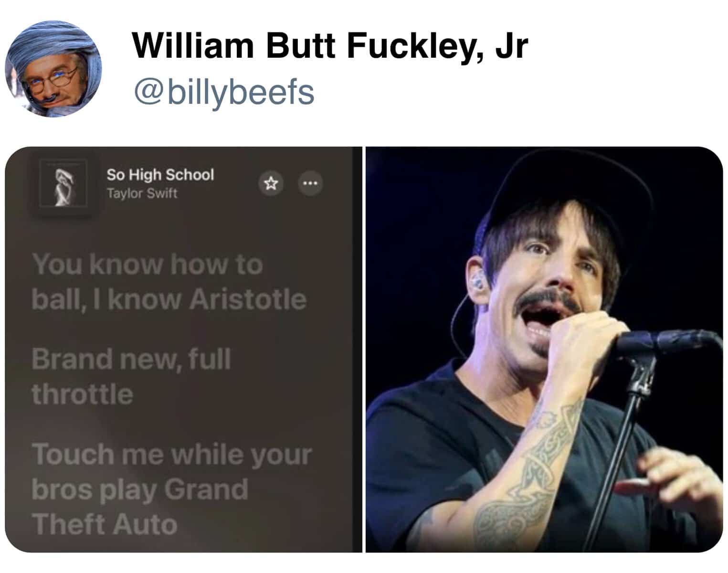728x573 pixels.
Task: Select the So High School song title
Action: (x=160, y=175)
